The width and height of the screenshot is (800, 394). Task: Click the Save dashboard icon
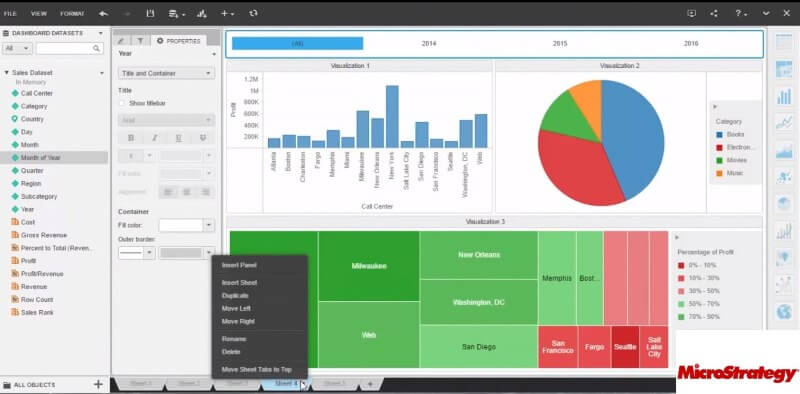pos(150,14)
